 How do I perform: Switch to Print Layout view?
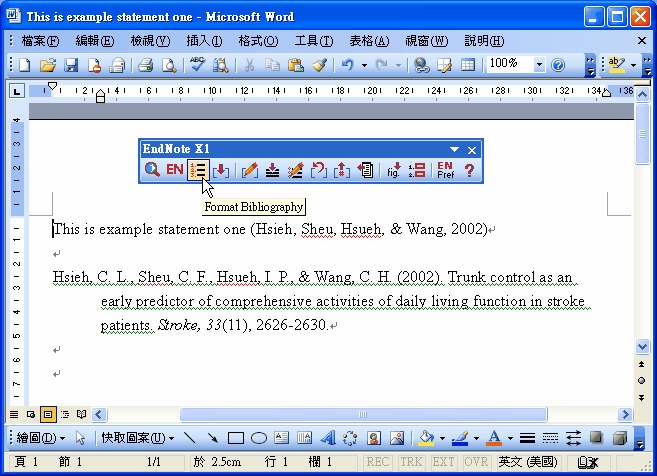click(x=48, y=414)
